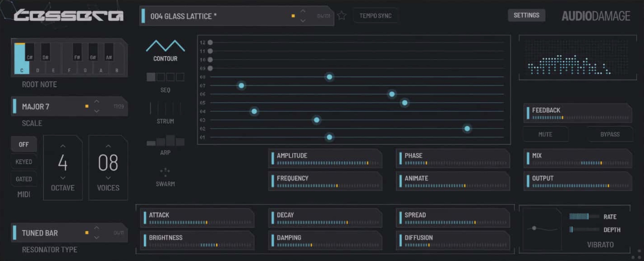Viewport: 644px width, 261px height.
Task: Select the cyan node on contour row 07
Action: pyautogui.click(x=241, y=86)
